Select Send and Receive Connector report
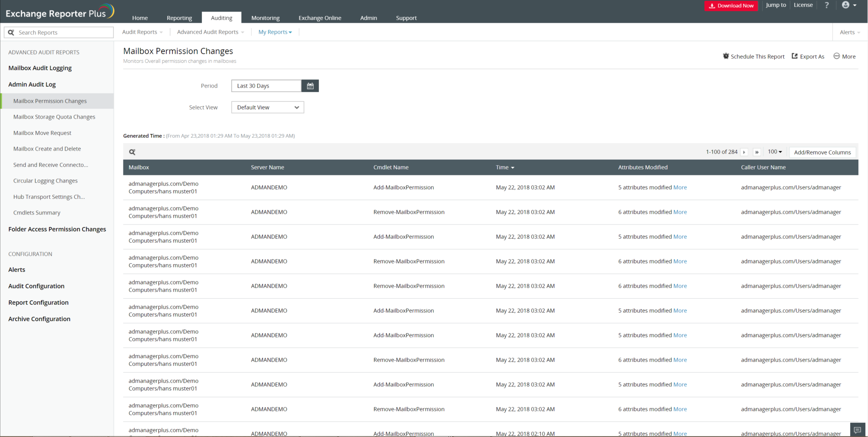The width and height of the screenshot is (868, 437). (x=51, y=165)
